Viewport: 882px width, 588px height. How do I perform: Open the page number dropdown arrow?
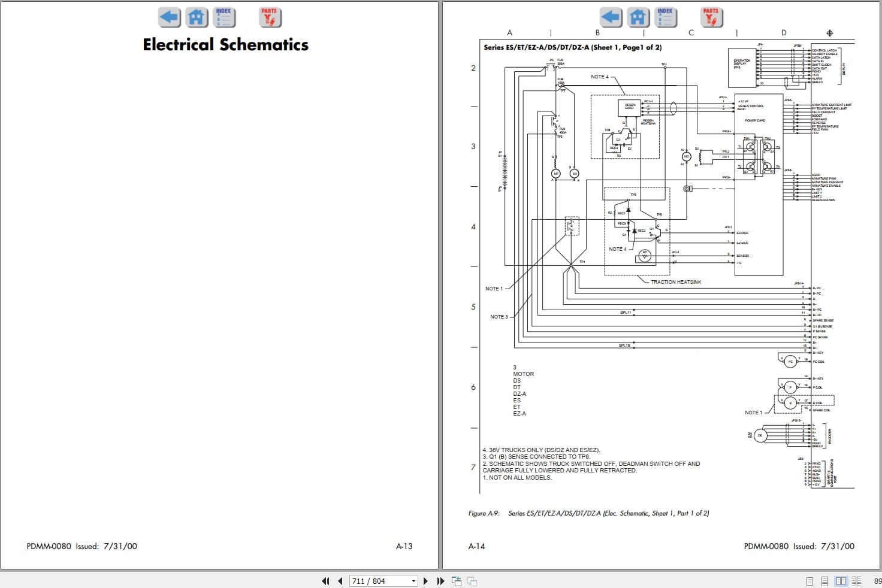click(x=413, y=581)
